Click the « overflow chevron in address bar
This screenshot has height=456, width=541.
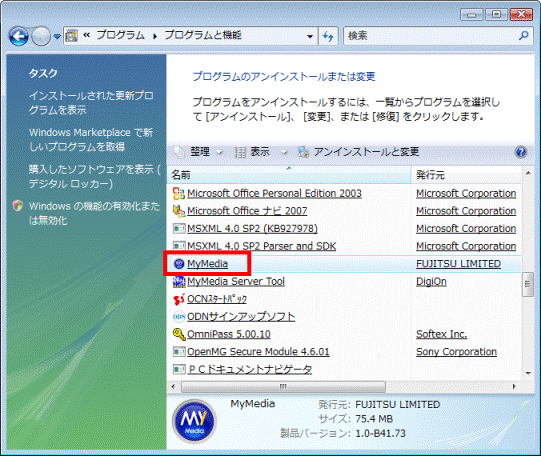(x=86, y=35)
